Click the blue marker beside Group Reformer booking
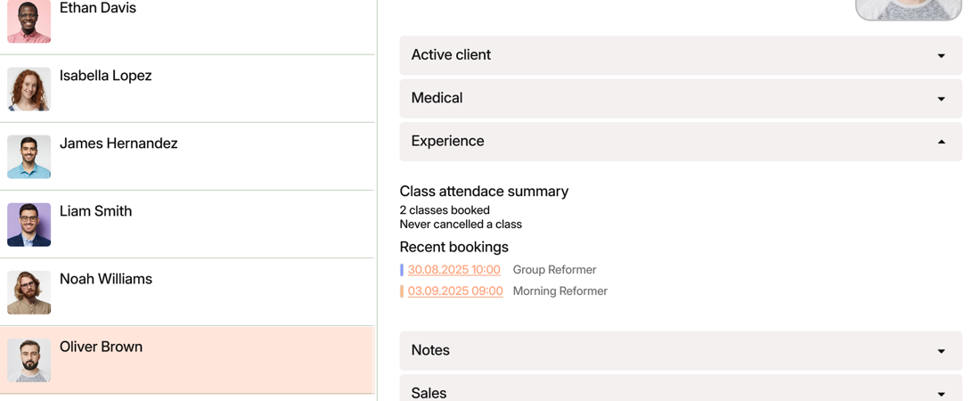Image resolution: width=980 pixels, height=401 pixels. [401, 270]
